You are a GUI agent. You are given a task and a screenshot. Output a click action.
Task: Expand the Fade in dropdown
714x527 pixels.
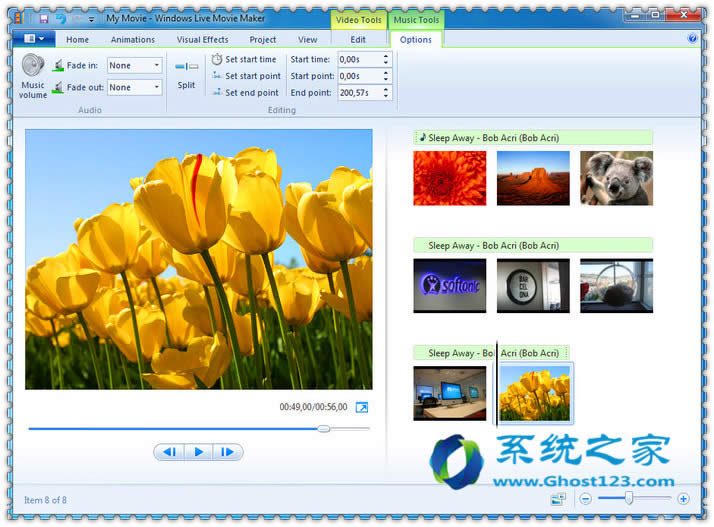(156, 66)
